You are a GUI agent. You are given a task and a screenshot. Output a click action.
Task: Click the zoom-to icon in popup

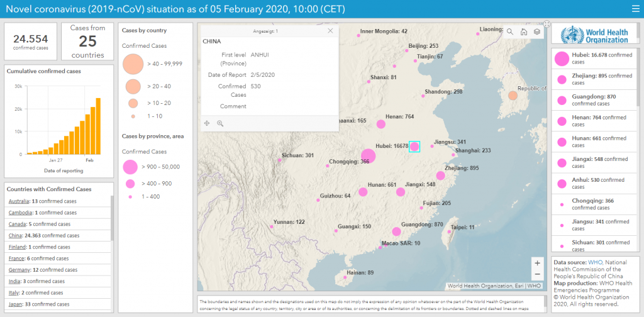220,123
